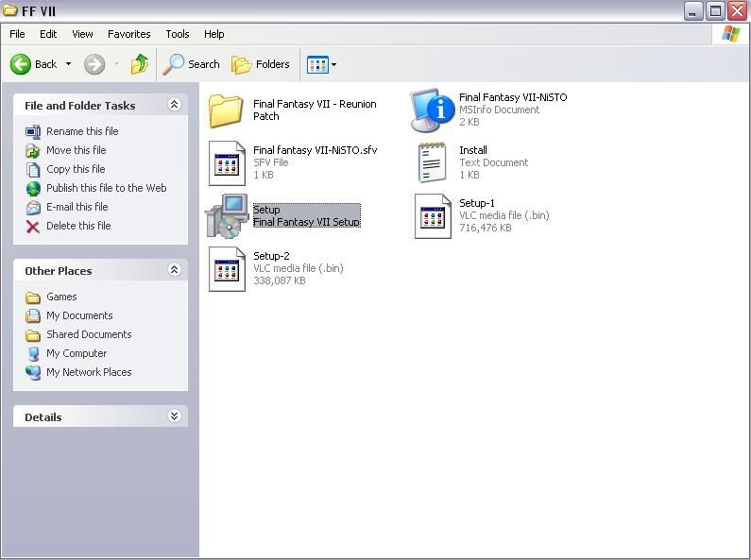Click Delete this file link
This screenshot has width=751, height=560.
[78, 226]
